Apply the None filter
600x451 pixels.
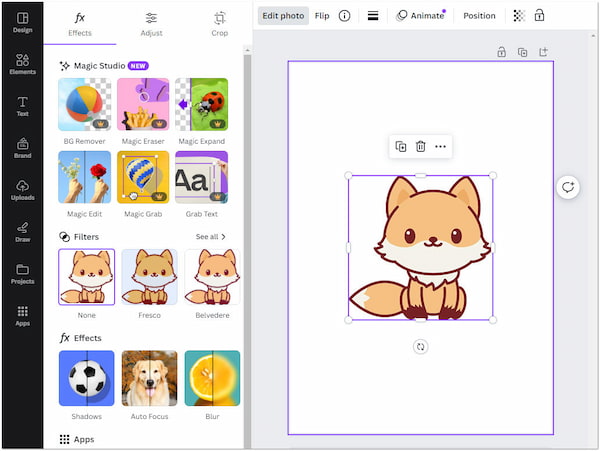(x=86, y=277)
